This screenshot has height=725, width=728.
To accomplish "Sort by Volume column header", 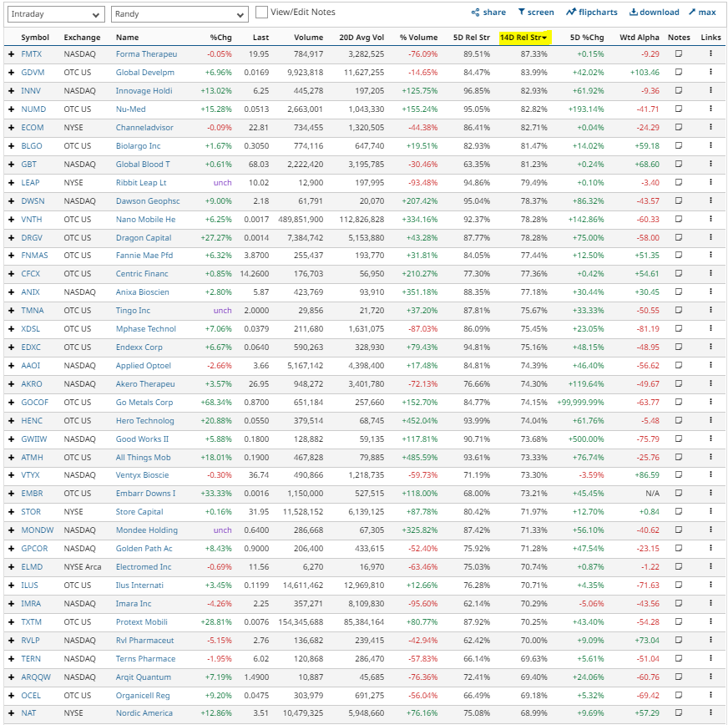I will tap(308, 38).
